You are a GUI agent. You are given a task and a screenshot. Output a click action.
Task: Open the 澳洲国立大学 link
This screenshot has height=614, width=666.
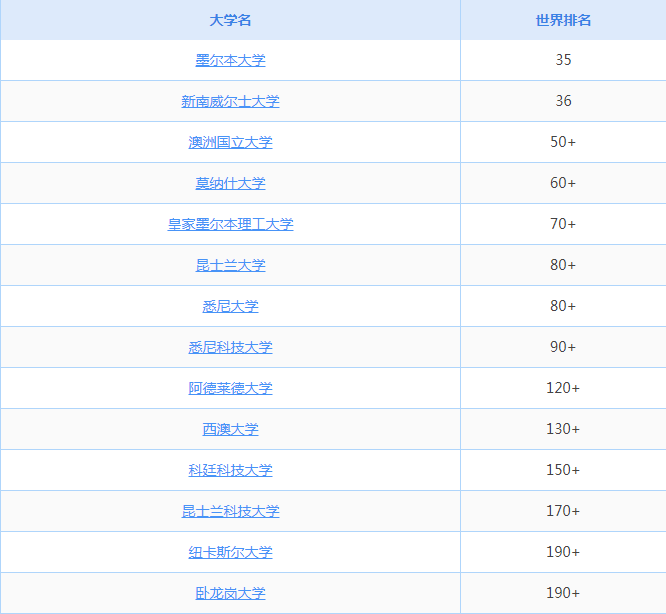point(230,142)
